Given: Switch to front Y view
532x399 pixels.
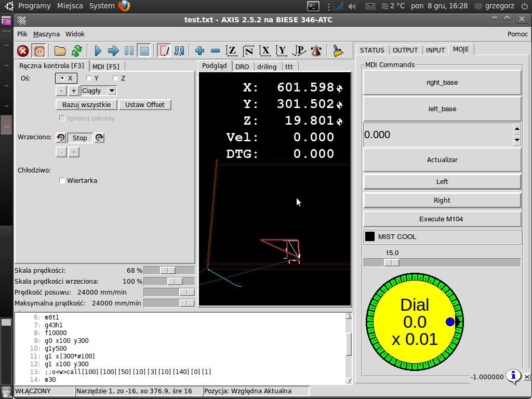Looking at the screenshot, I should pos(282,51).
